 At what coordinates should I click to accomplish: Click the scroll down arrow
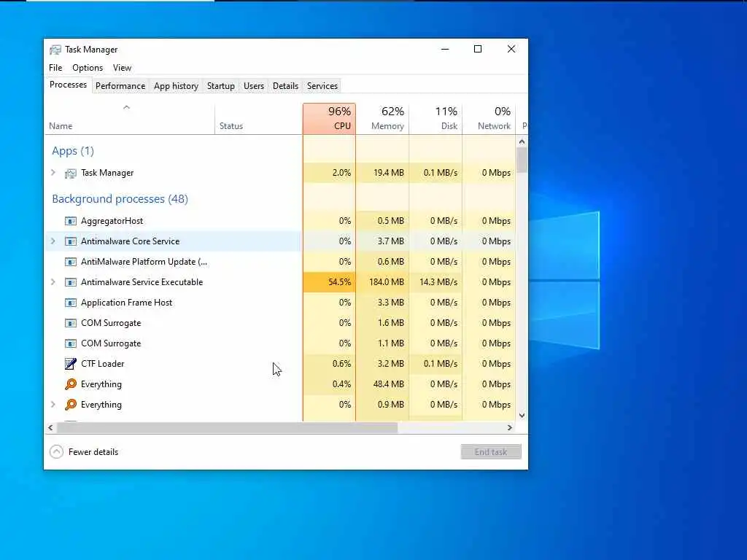522,415
